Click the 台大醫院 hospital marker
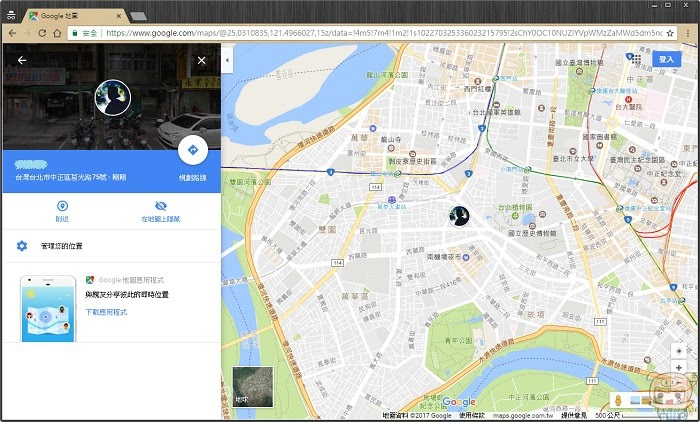 pyautogui.click(x=629, y=100)
